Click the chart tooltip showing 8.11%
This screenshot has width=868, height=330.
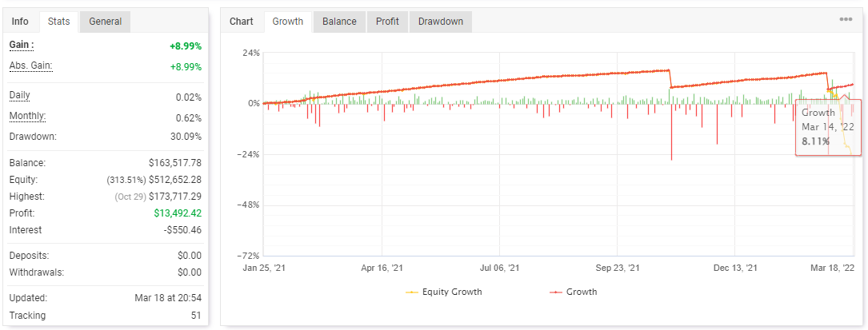pos(828,128)
